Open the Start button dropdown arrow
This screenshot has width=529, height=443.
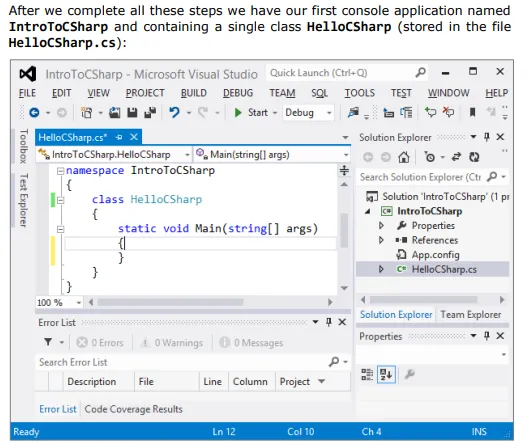tap(275, 113)
